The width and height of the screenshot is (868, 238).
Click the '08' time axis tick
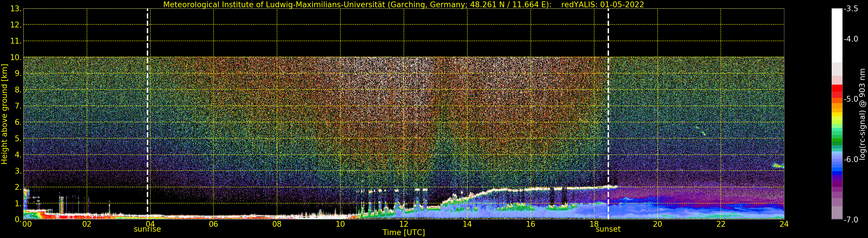click(277, 224)
